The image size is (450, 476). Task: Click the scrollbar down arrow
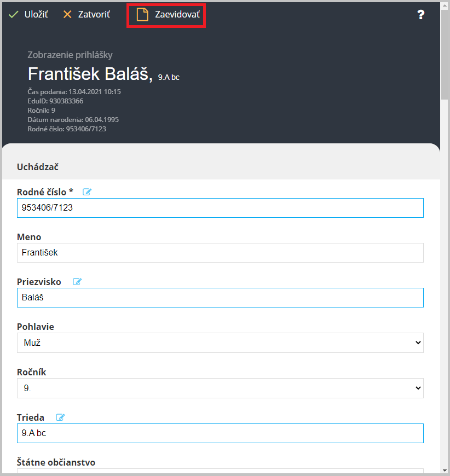(x=445, y=471)
